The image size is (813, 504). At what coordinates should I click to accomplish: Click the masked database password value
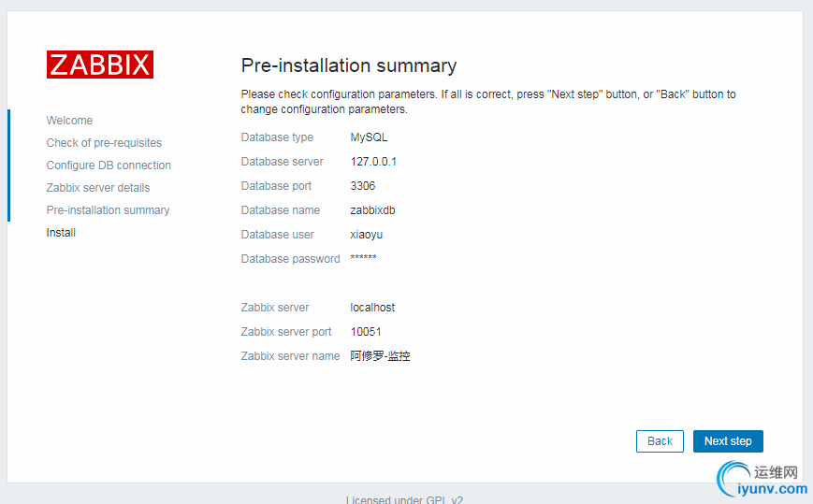tap(363, 258)
